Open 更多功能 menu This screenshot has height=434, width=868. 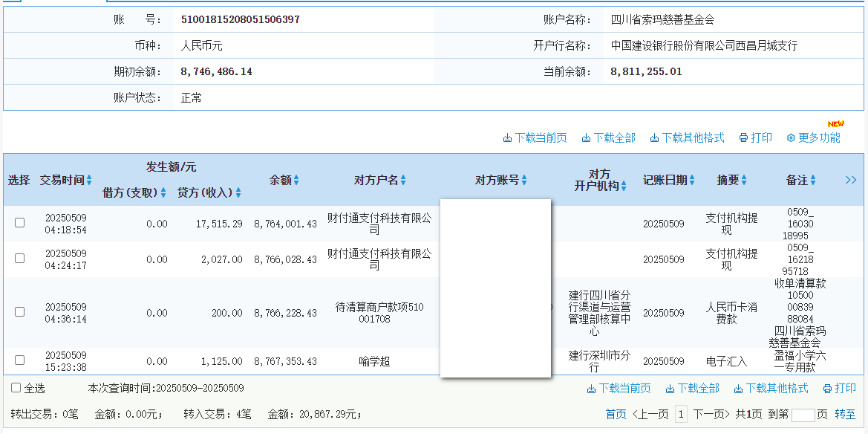(813, 138)
